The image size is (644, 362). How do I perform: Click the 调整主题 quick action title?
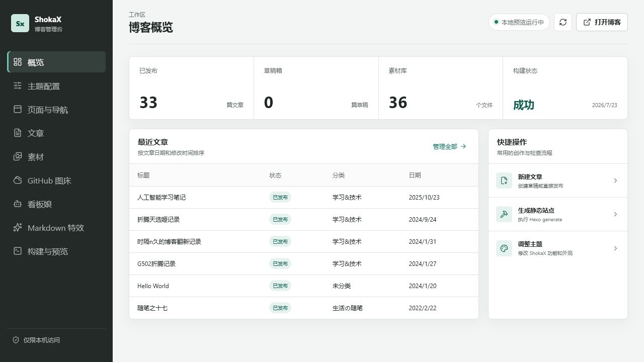(530, 244)
